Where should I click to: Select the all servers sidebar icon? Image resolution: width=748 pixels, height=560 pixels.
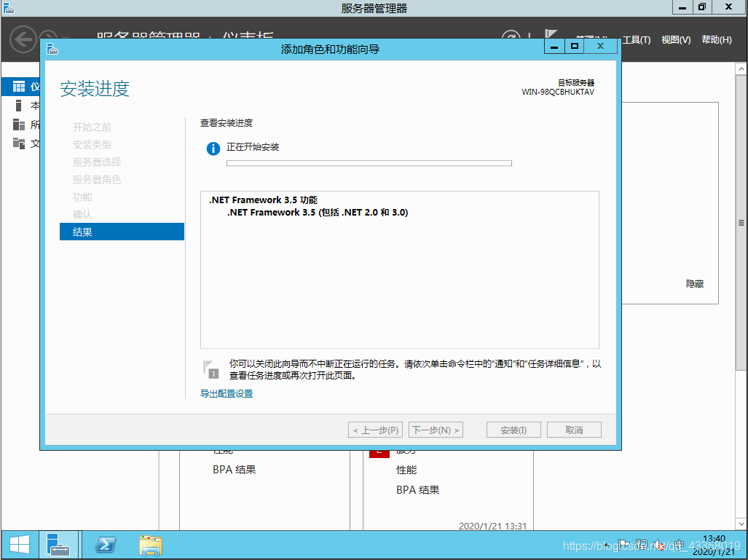[x=19, y=125]
